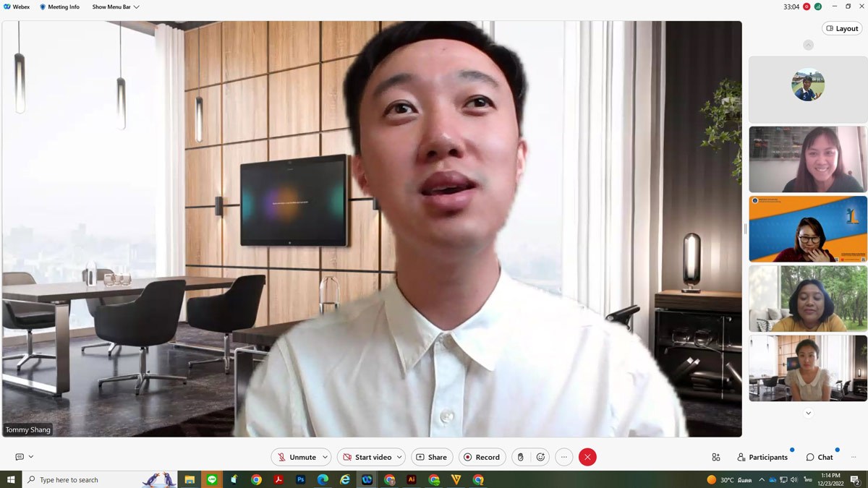Start video with the camera button
Image resolution: width=868 pixels, height=488 pixels.
click(x=366, y=457)
